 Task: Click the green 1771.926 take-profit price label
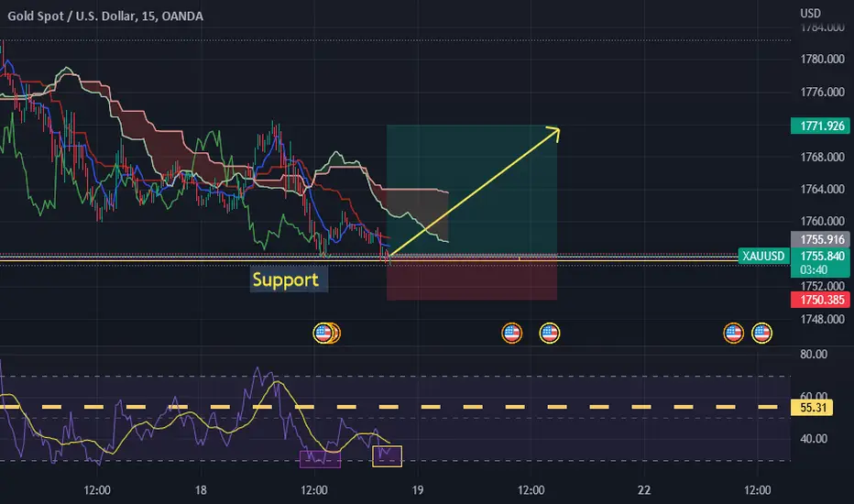[820, 126]
